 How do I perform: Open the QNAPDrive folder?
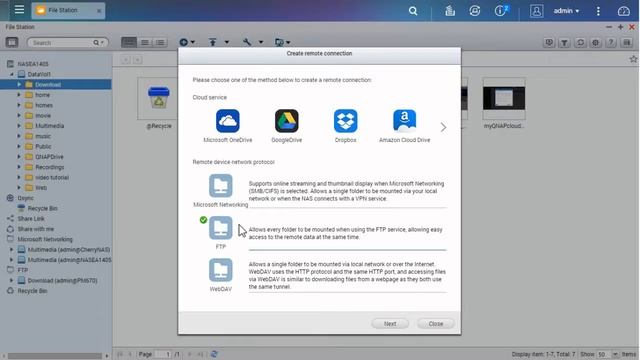coord(49,157)
